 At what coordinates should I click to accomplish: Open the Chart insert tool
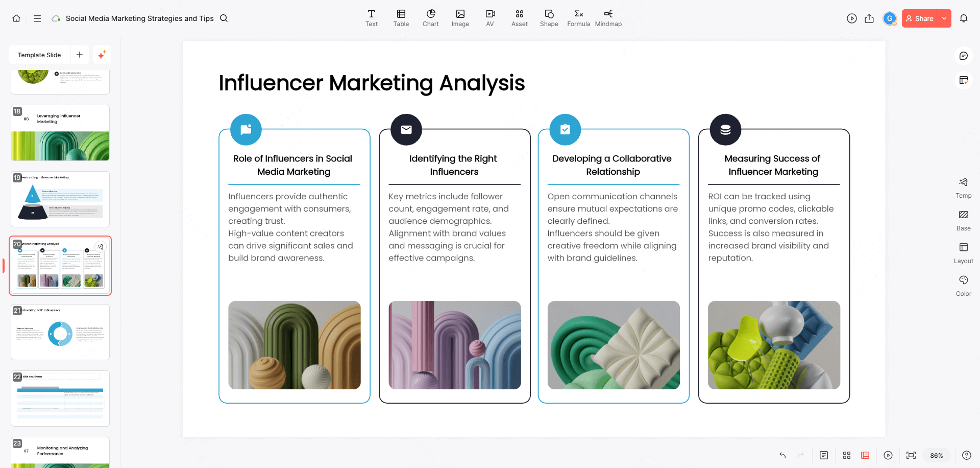[430, 18]
